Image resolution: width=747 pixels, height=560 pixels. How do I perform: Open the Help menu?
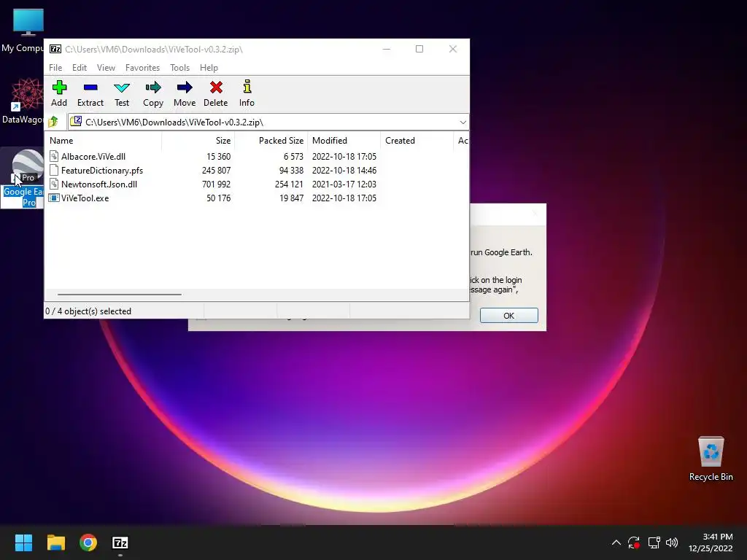[209, 68]
